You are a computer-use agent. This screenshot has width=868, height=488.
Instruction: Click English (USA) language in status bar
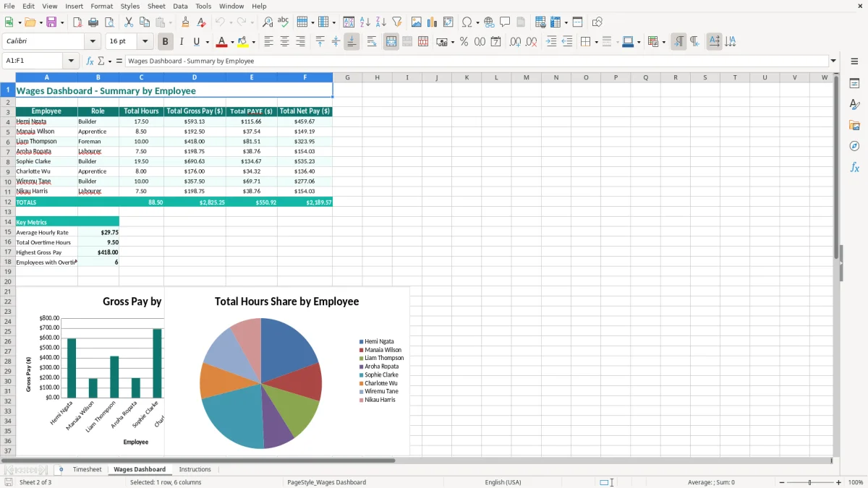(503, 482)
